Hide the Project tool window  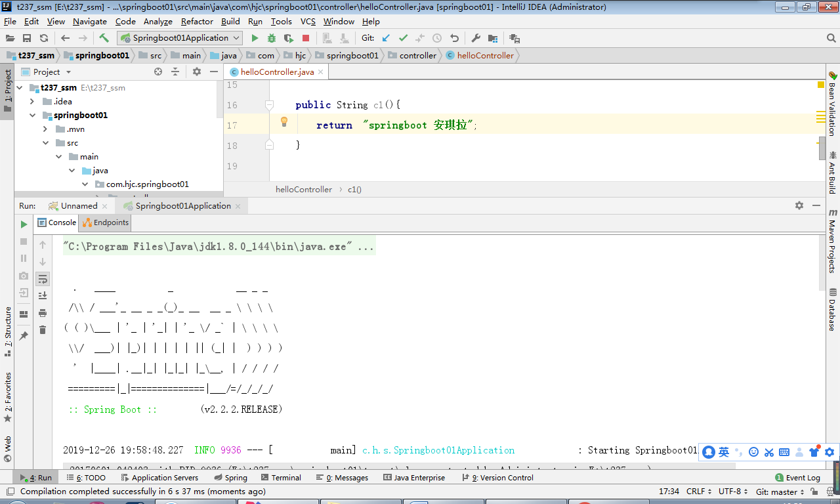click(214, 72)
